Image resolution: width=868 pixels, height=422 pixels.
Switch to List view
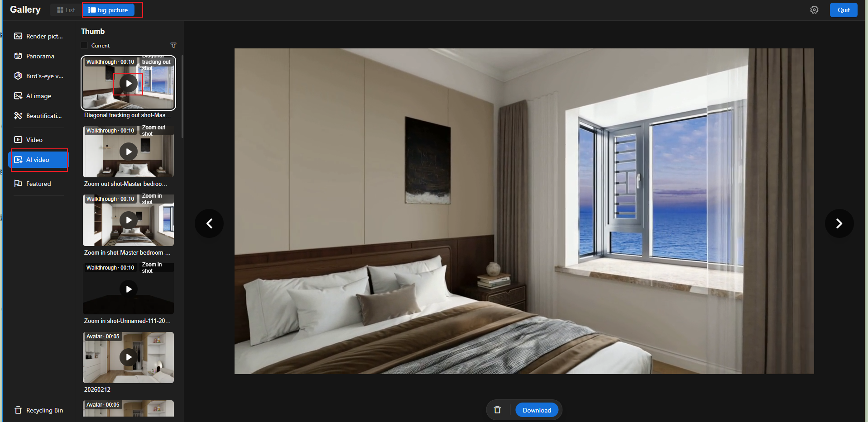pyautogui.click(x=66, y=10)
